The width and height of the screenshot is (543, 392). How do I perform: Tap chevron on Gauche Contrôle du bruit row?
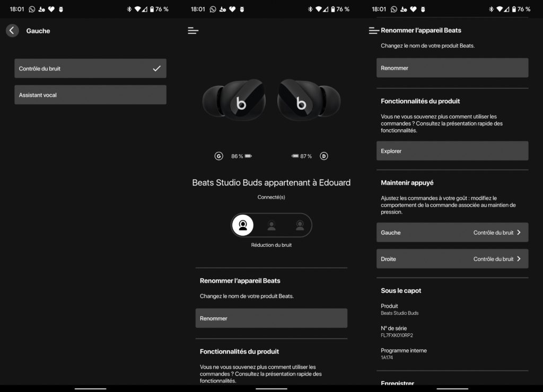(519, 233)
